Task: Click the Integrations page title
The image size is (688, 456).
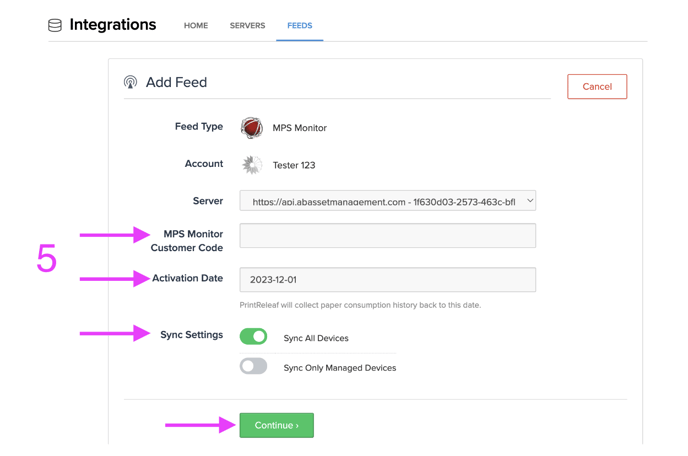Action: pos(113,25)
